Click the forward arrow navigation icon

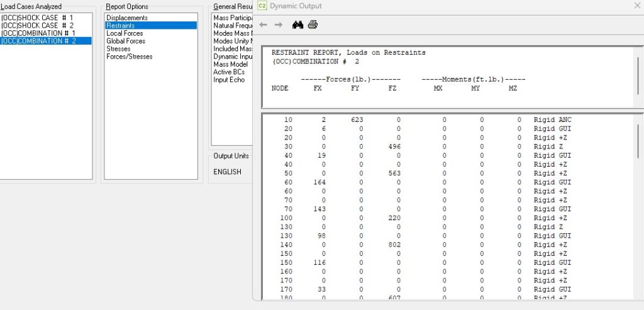[x=279, y=25]
